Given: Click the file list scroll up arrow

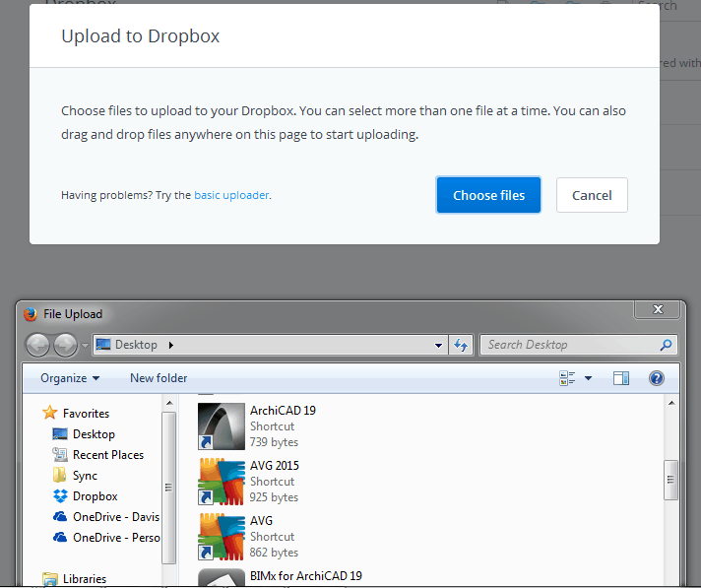Looking at the screenshot, I should point(671,404).
